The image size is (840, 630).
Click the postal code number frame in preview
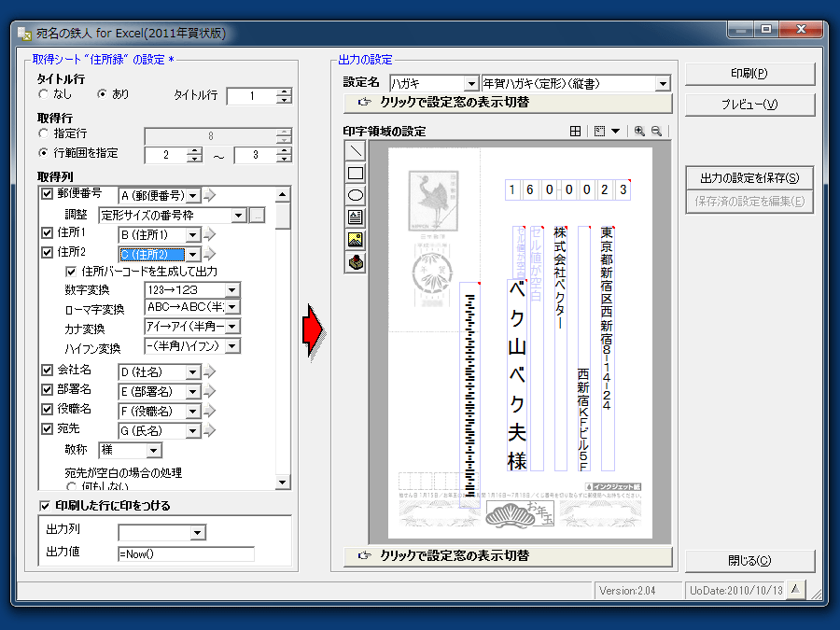(567, 189)
